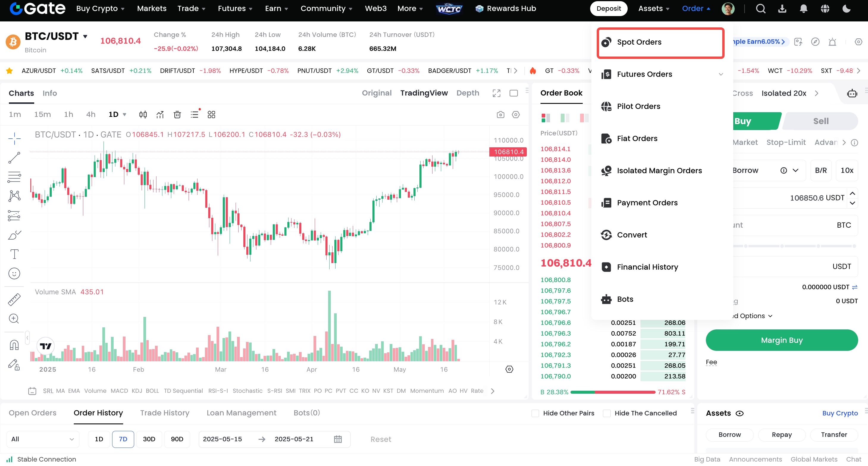Image resolution: width=868 pixels, height=466 pixels.
Task: Toggle dark mode moon icon
Action: pos(846,8)
